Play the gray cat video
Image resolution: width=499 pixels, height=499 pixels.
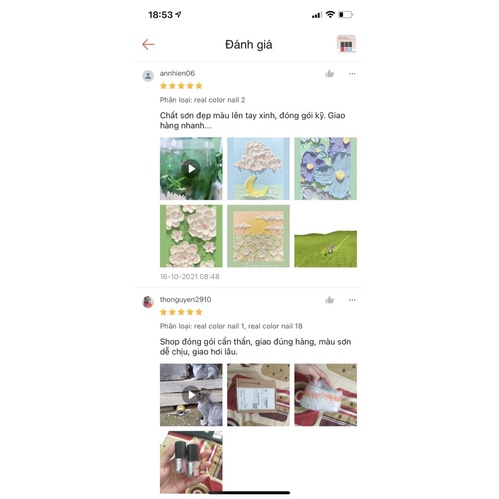(x=191, y=395)
